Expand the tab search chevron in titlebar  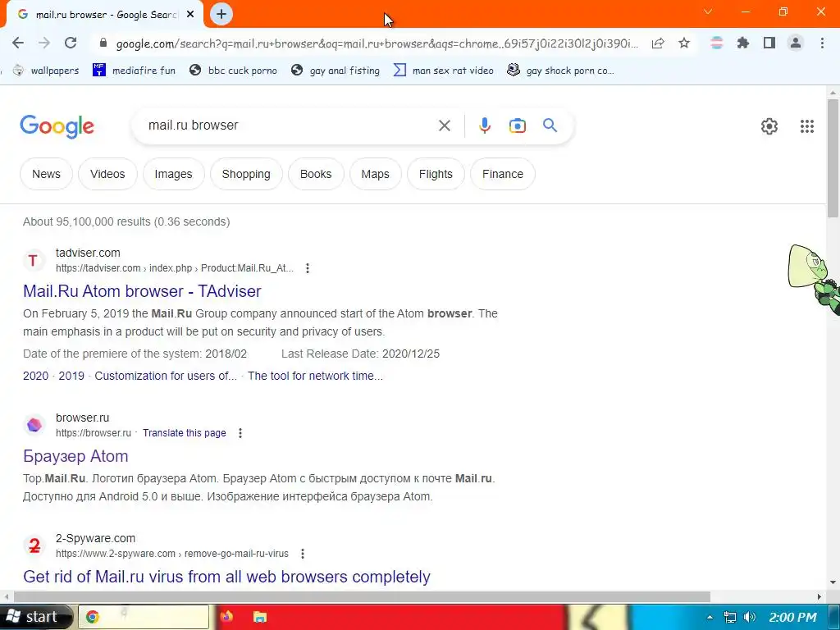[x=708, y=11]
